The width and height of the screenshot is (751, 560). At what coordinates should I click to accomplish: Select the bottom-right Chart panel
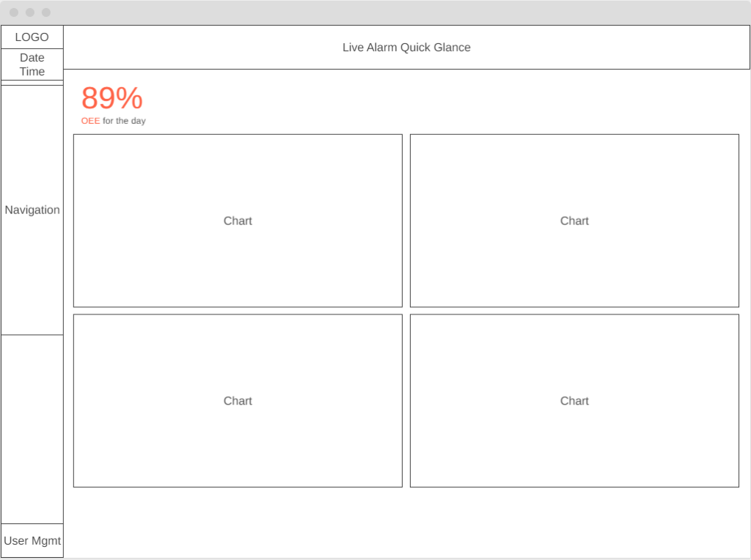point(574,401)
